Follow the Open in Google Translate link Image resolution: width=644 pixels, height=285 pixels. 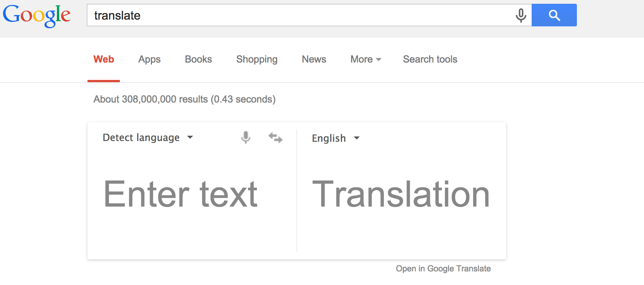pyautogui.click(x=443, y=269)
